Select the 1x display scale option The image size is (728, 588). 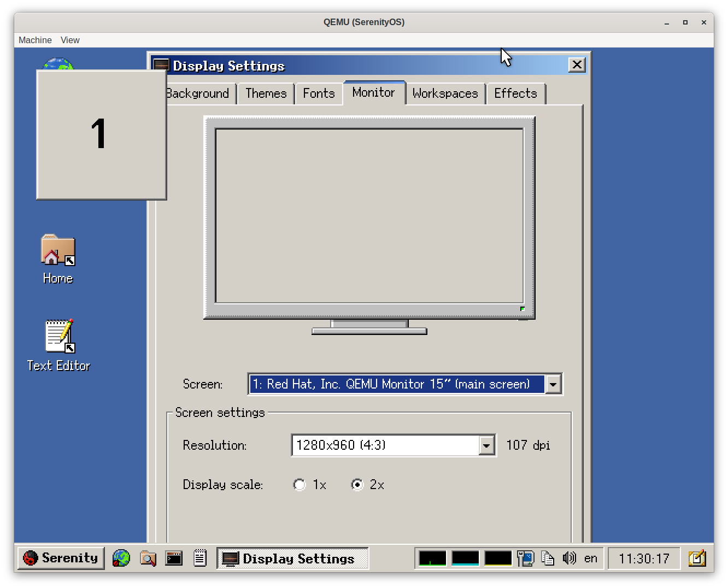coord(300,485)
